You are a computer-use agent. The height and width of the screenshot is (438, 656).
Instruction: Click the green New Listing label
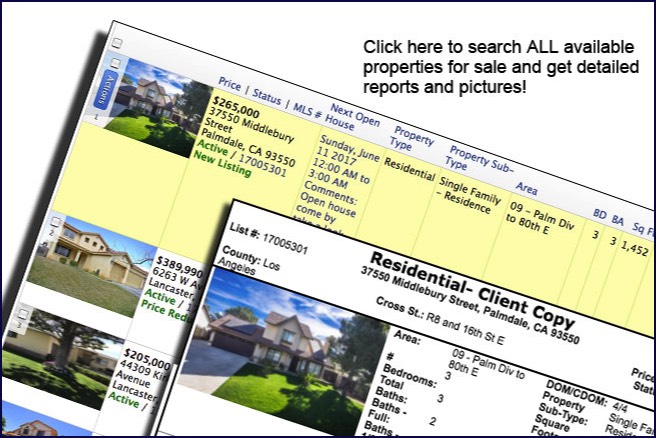pyautogui.click(x=222, y=164)
